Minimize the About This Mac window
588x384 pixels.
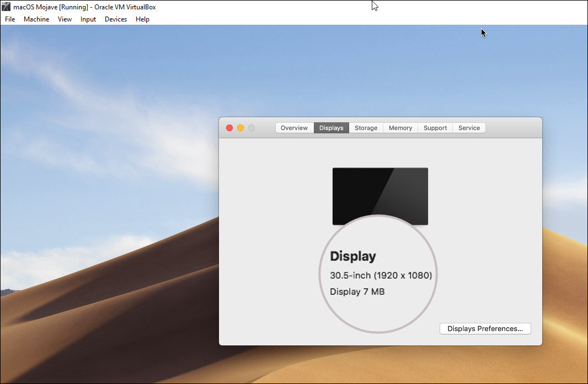click(x=240, y=128)
